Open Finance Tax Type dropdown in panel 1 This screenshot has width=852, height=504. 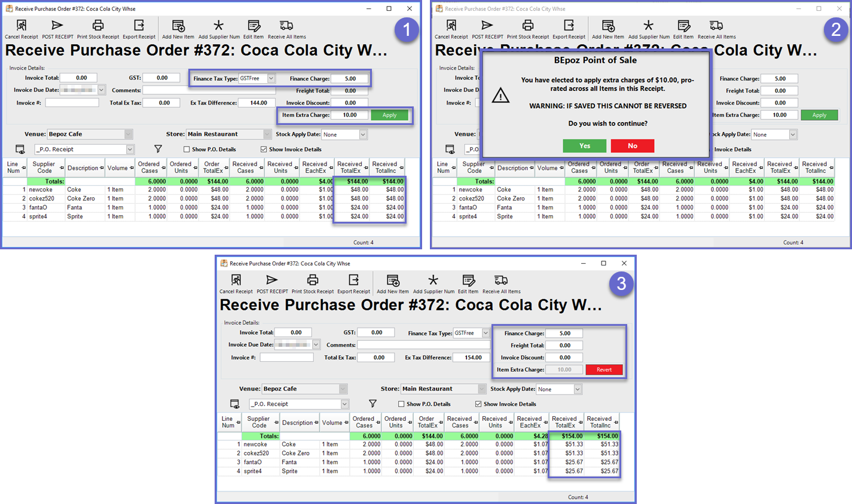(271, 78)
